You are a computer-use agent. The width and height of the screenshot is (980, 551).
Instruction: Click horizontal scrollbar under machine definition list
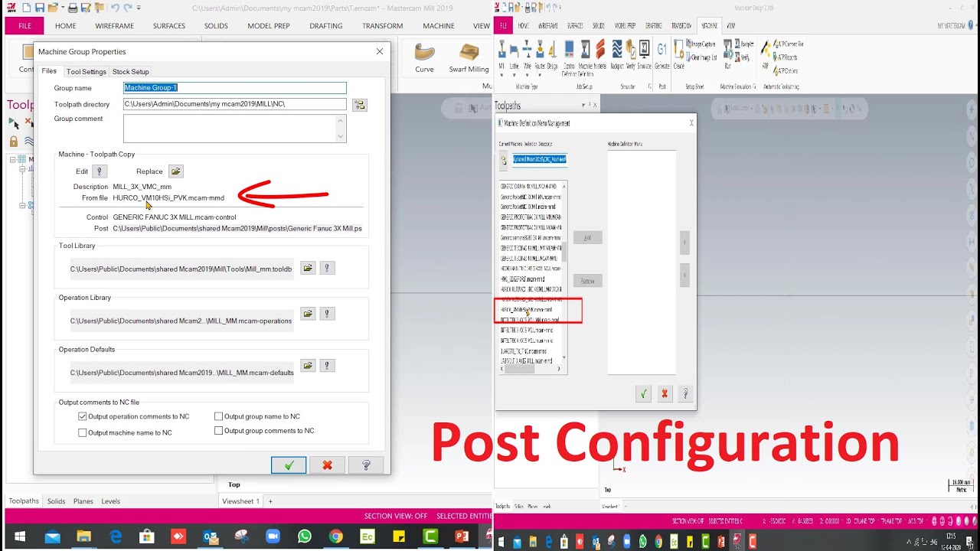click(531, 368)
